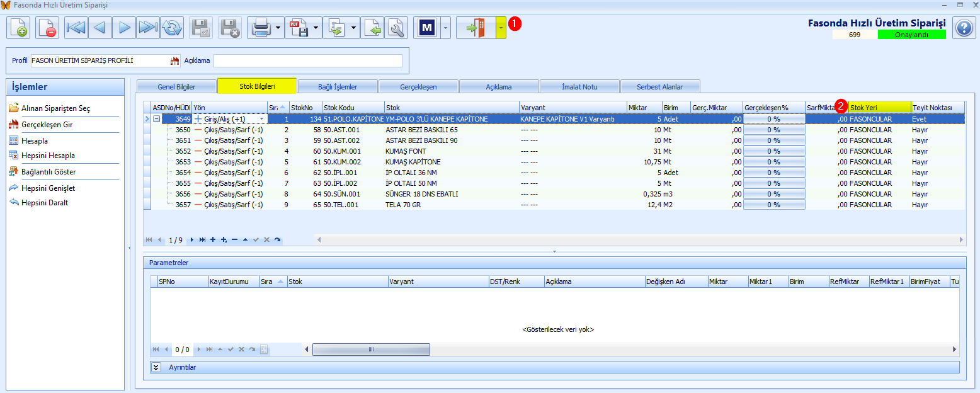Create a new record with the plus-page icon
Viewport: 980px width, 393px height.
(18, 28)
